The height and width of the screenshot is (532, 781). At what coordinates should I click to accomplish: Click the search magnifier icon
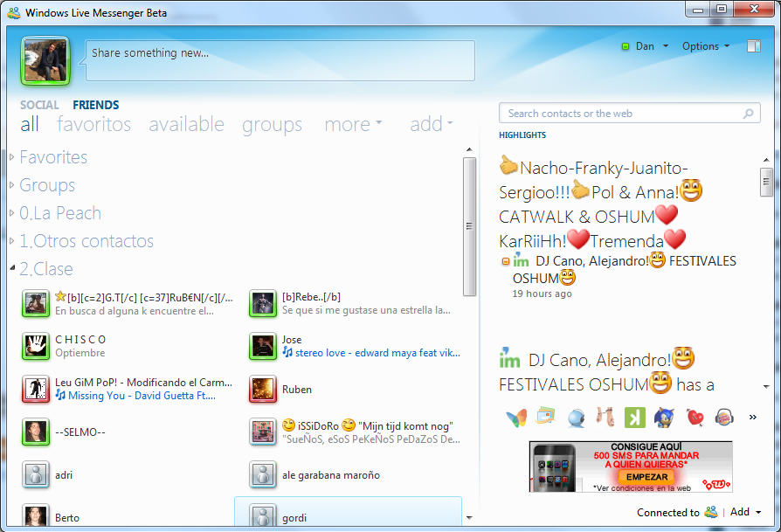[x=748, y=113]
